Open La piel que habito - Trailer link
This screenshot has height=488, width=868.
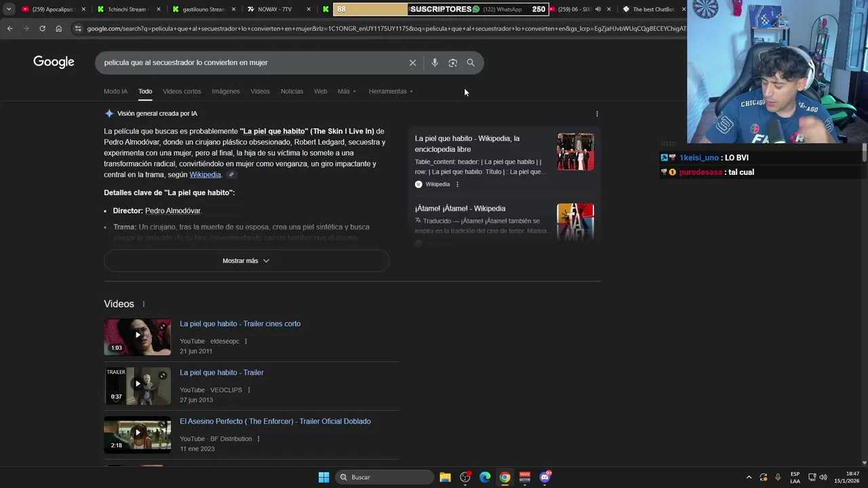point(222,373)
